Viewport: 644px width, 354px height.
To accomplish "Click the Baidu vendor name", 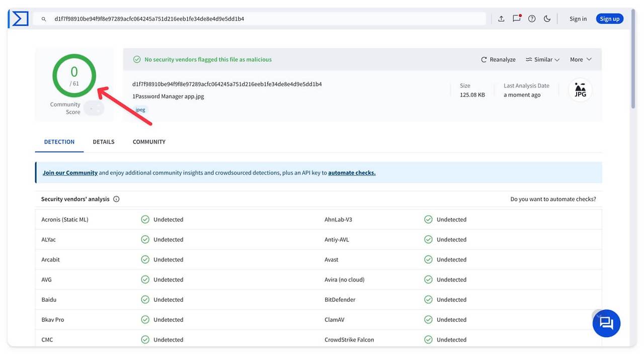I will click(x=49, y=300).
